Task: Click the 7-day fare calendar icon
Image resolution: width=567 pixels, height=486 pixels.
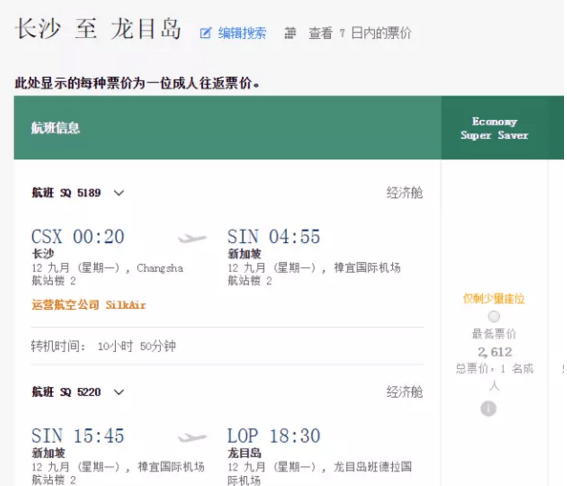Action: pos(290,33)
